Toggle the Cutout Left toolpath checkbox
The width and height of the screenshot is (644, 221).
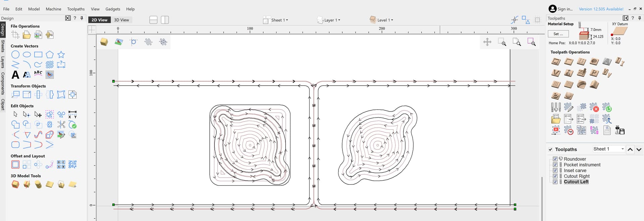tap(555, 182)
